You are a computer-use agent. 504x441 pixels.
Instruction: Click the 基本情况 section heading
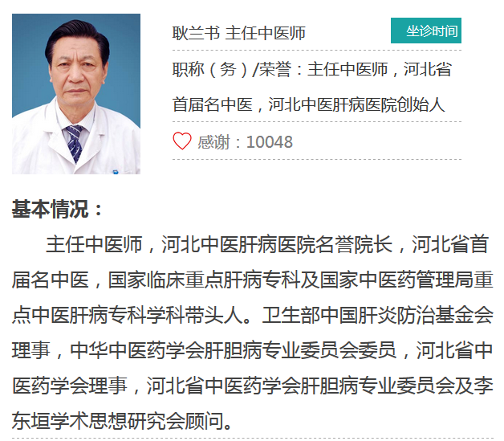(x=50, y=209)
